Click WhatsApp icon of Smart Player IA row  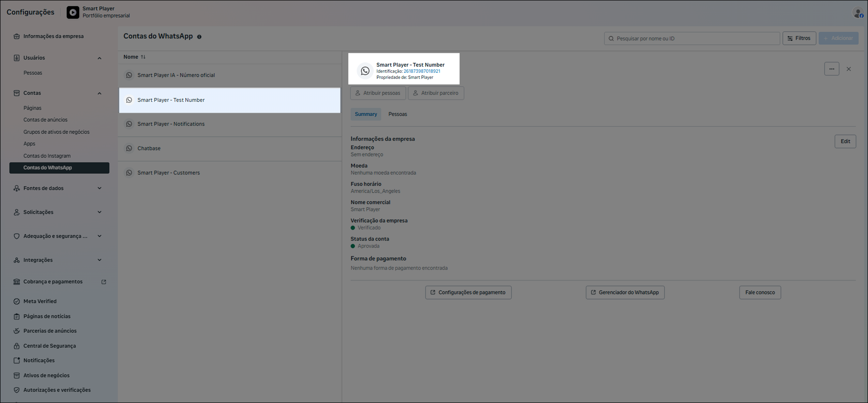pos(129,75)
